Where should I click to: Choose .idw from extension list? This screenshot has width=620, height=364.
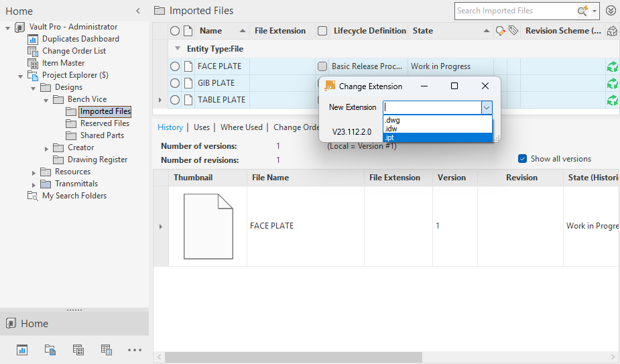(x=437, y=129)
